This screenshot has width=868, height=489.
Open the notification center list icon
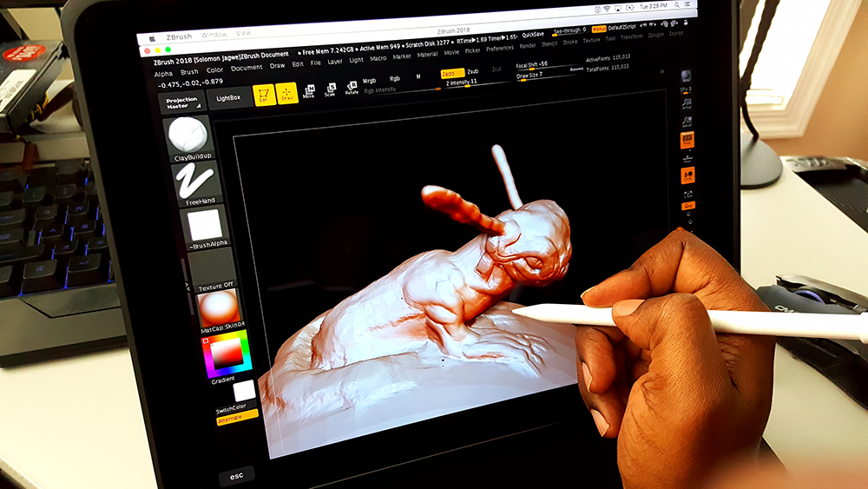[687, 4]
